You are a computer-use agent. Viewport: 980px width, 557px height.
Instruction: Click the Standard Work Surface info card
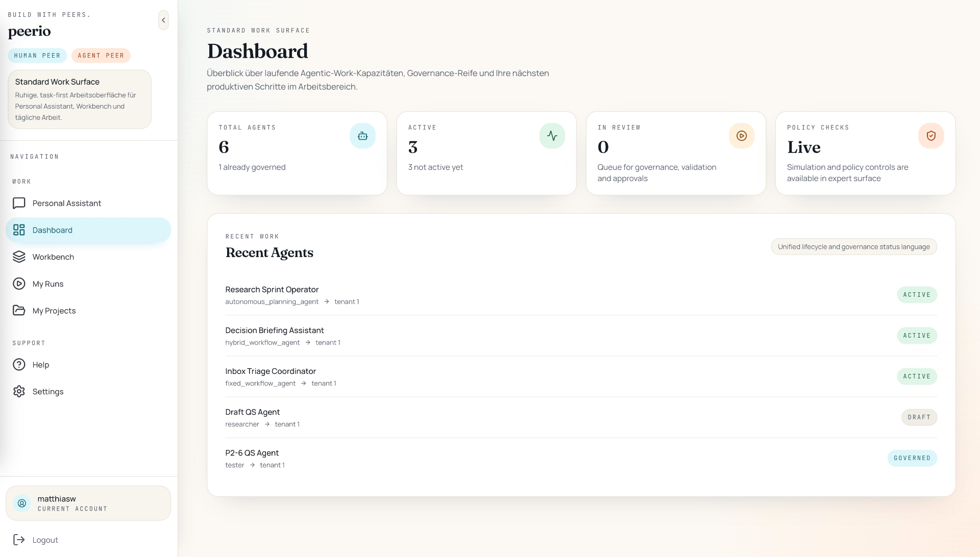point(80,99)
